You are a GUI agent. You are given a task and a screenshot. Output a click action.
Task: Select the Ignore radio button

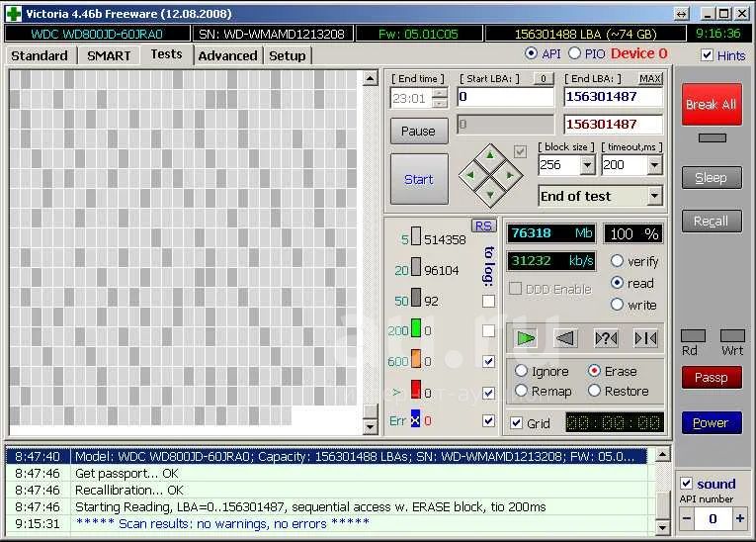[x=521, y=371]
